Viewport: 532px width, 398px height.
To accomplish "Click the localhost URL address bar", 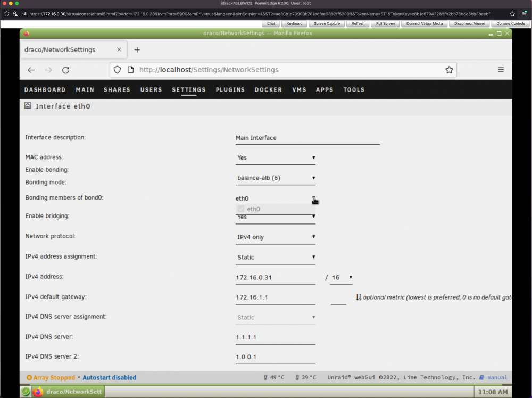I will click(x=283, y=70).
